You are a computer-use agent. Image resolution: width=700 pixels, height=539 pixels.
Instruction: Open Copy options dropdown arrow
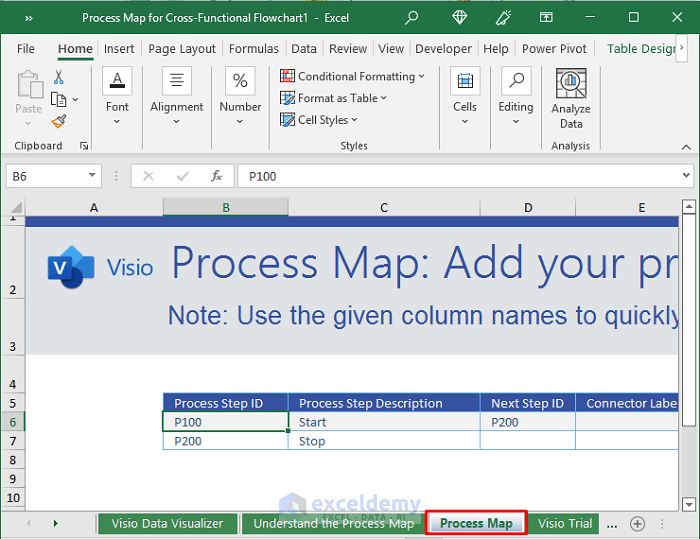click(75, 99)
